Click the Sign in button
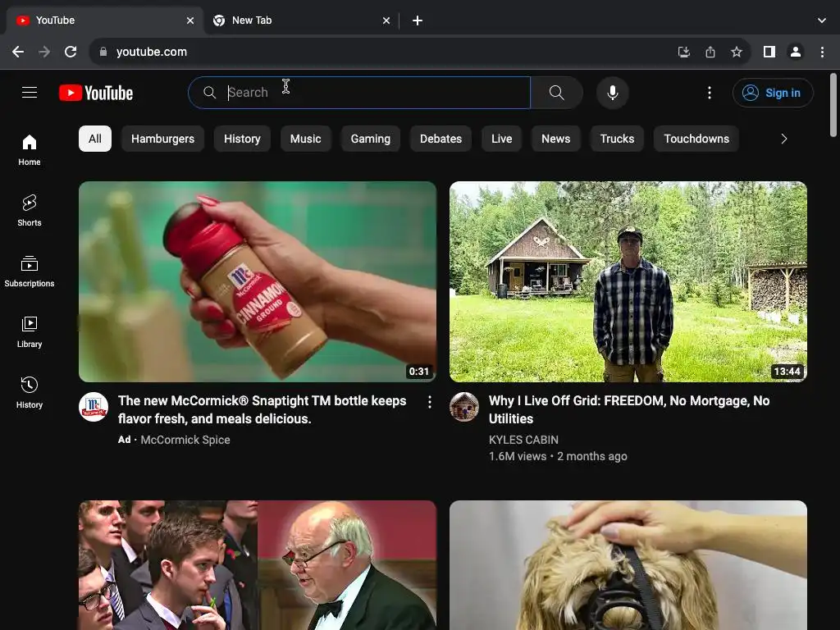 773,93
